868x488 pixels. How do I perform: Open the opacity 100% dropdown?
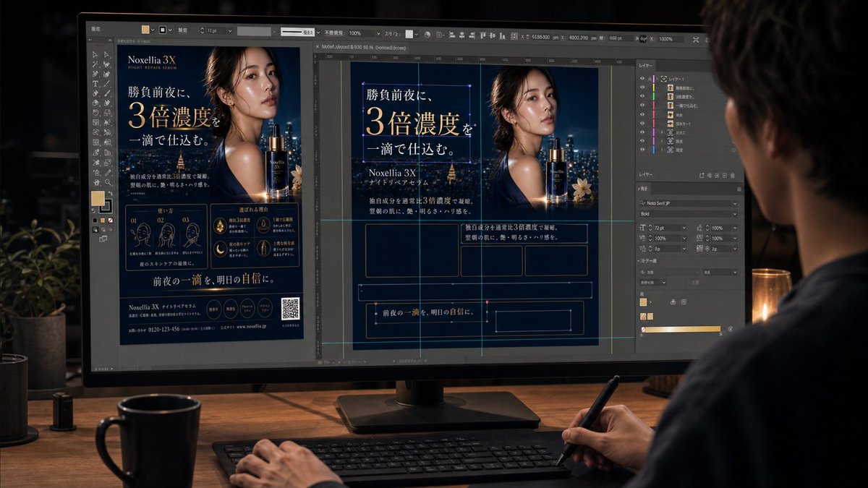(x=378, y=33)
